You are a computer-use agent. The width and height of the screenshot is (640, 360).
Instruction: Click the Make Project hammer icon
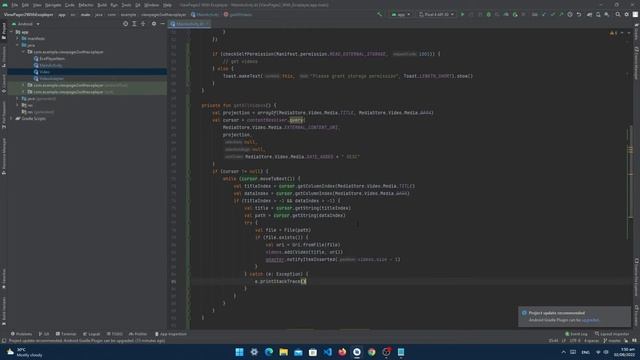[x=380, y=14]
